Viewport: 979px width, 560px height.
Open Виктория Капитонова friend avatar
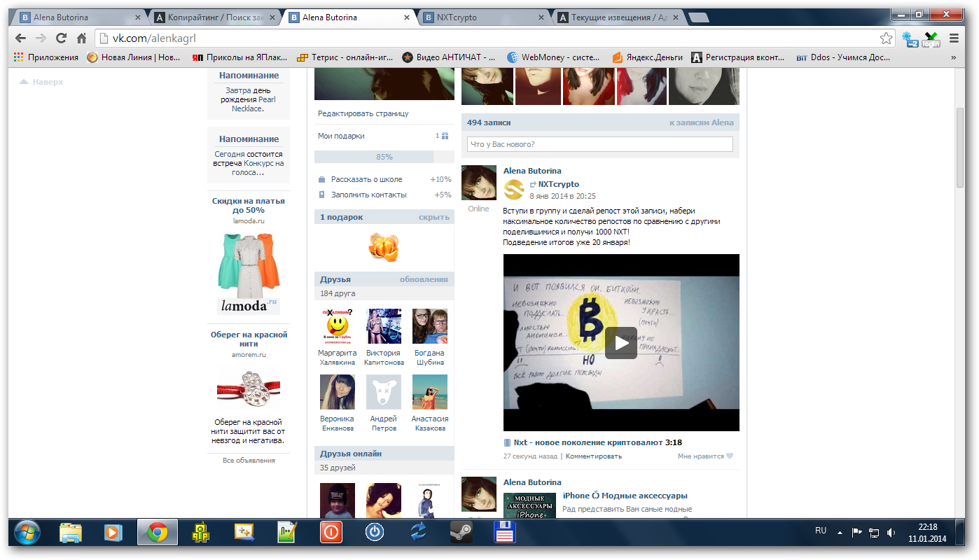[x=384, y=325]
